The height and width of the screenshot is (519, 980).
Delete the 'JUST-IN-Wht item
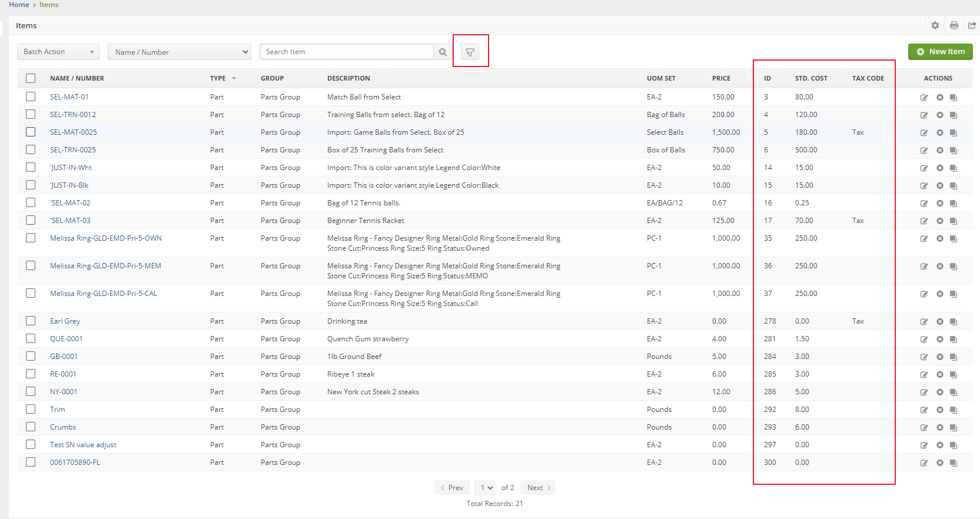940,168
